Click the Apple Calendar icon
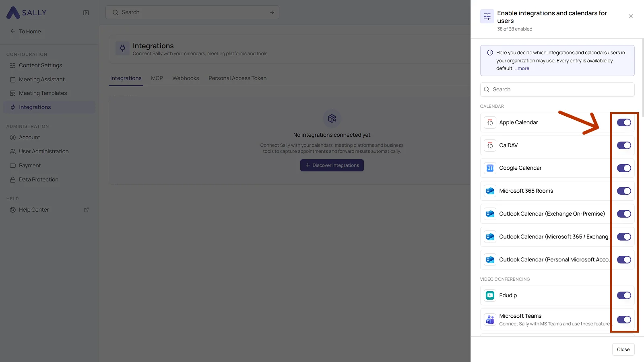The width and height of the screenshot is (644, 362). 490,122
